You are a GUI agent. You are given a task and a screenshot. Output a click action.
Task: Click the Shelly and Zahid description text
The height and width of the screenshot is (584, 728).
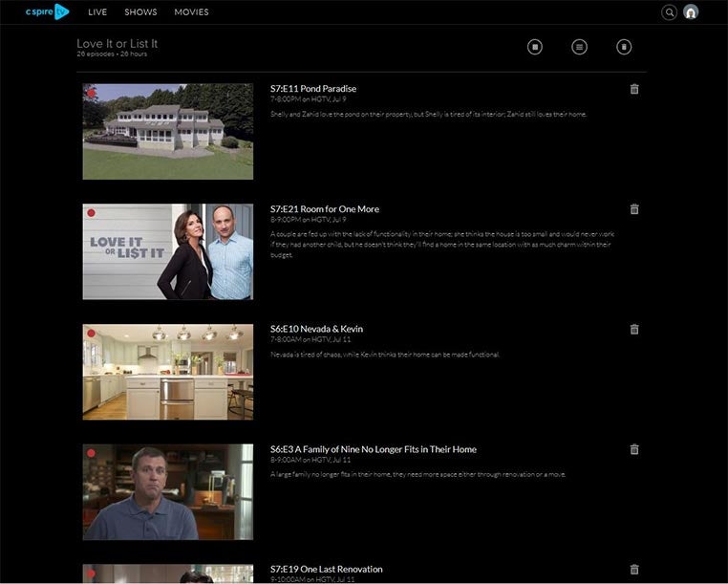(429, 115)
